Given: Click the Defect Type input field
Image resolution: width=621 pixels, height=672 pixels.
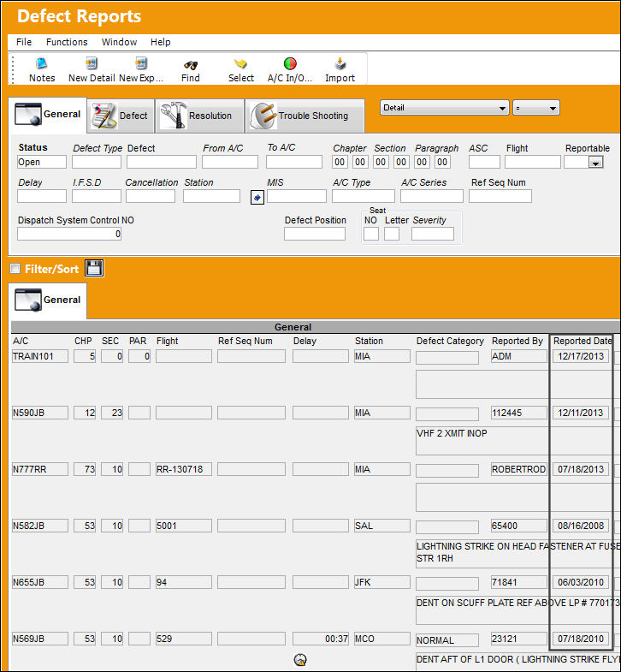Looking at the screenshot, I should click(97, 162).
